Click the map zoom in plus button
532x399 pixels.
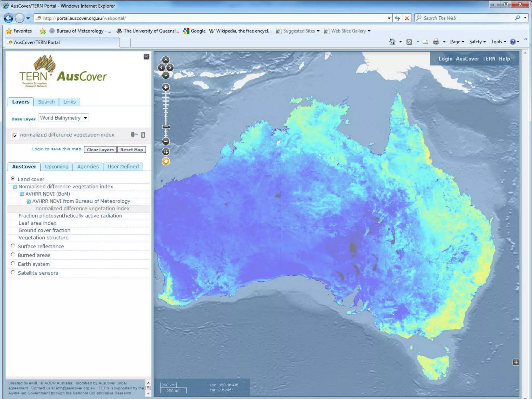coord(166,87)
